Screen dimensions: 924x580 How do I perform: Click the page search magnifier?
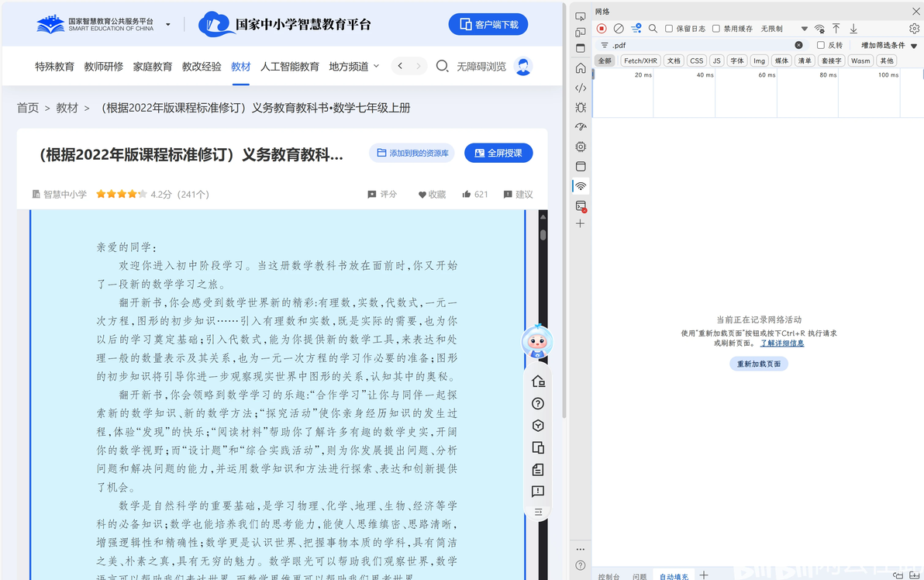442,66
